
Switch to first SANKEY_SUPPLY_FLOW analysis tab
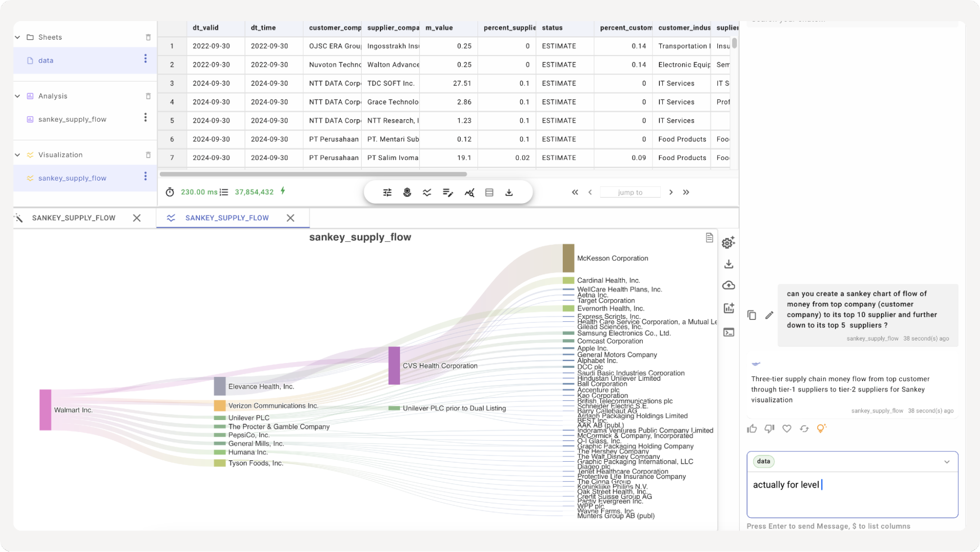[x=74, y=218]
